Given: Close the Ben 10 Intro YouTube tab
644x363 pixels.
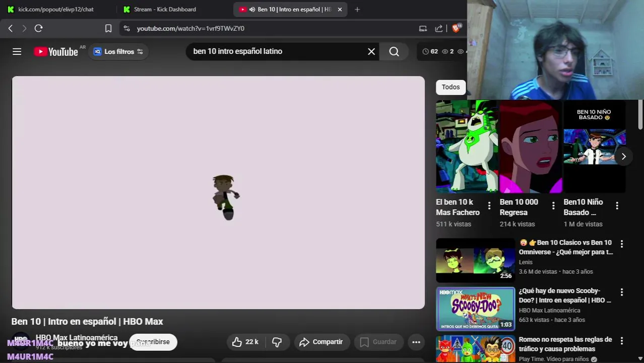Looking at the screenshot, I should click(340, 9).
